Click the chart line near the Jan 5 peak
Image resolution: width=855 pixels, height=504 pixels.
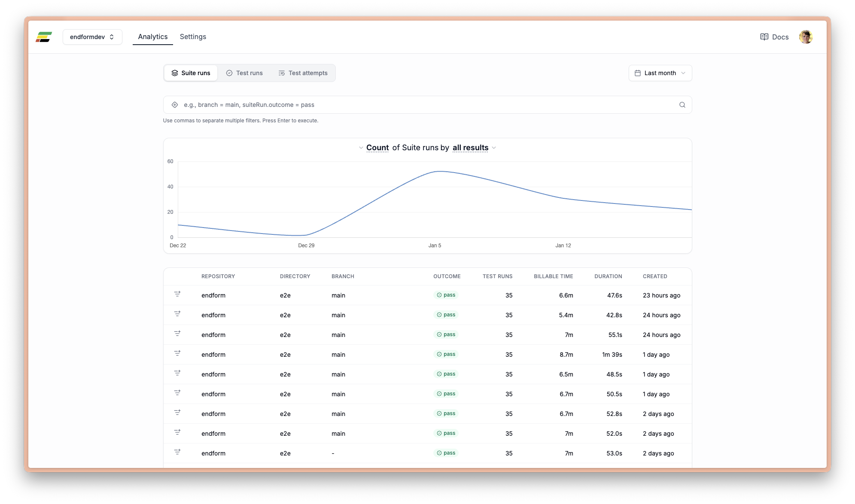tap(438, 171)
